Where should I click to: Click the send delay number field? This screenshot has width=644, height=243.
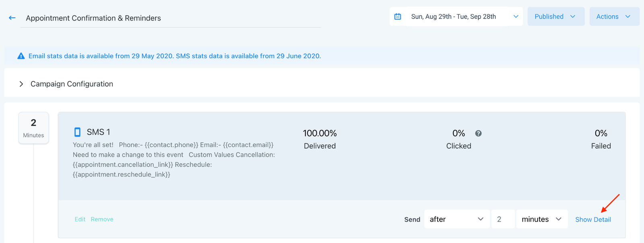[x=502, y=219]
